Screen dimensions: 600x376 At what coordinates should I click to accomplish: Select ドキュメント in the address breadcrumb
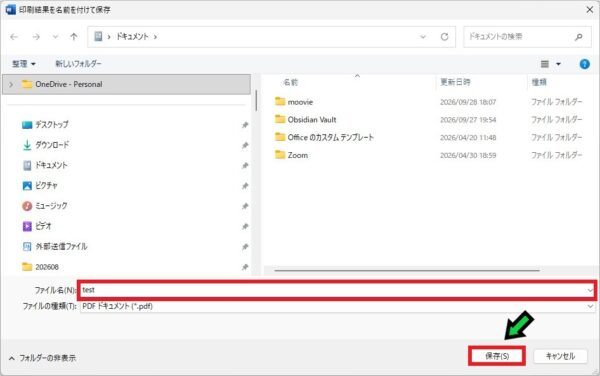coord(132,37)
